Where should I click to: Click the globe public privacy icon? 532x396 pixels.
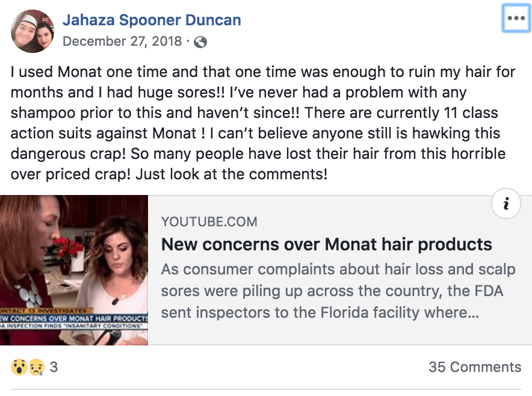click(200, 42)
